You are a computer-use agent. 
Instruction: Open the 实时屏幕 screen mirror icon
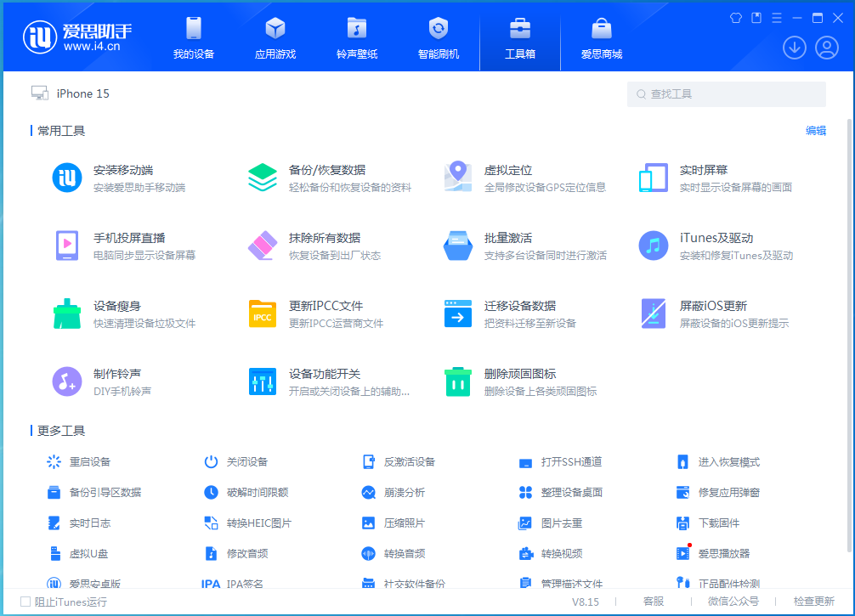654,178
